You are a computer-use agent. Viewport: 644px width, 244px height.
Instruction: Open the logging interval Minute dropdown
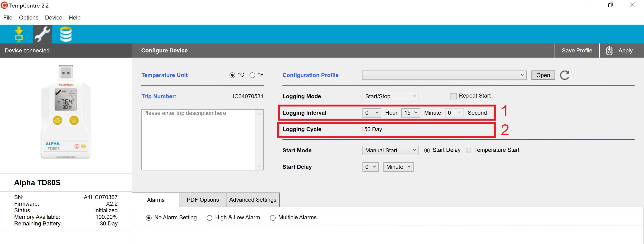(x=410, y=113)
